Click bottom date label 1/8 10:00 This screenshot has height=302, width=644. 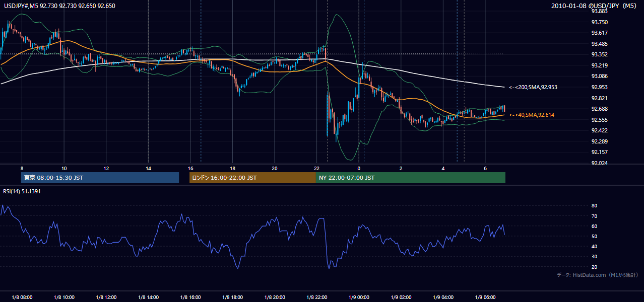tap(64, 297)
